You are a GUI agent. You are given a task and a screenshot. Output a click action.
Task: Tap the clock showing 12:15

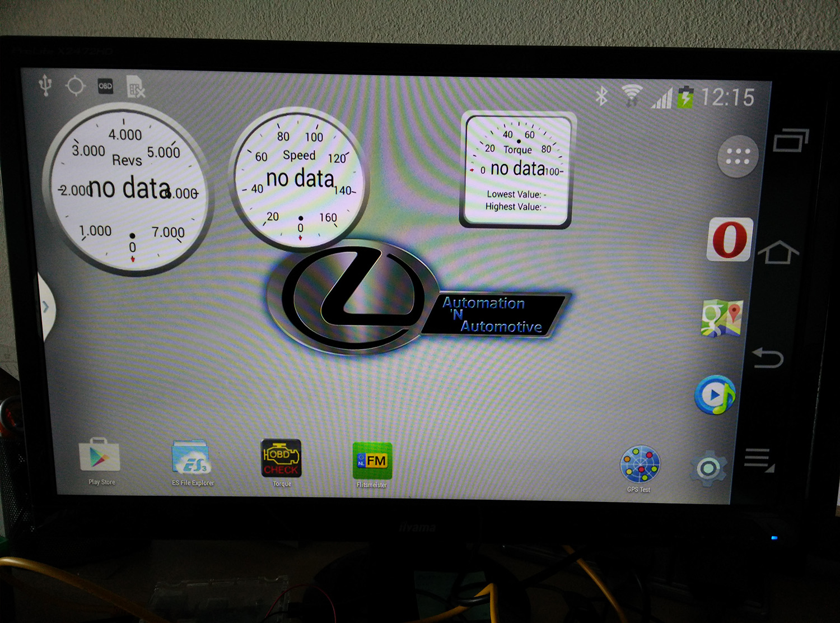[x=727, y=97]
